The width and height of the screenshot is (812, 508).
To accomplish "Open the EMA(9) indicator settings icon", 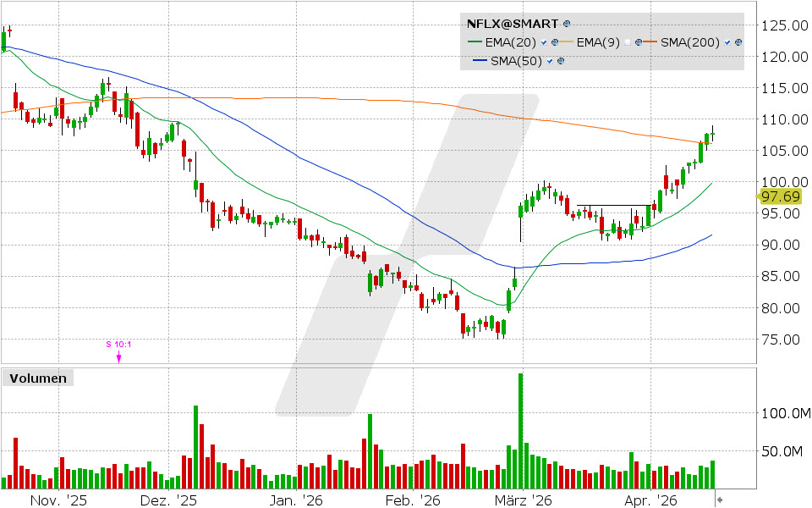I will 638,42.
